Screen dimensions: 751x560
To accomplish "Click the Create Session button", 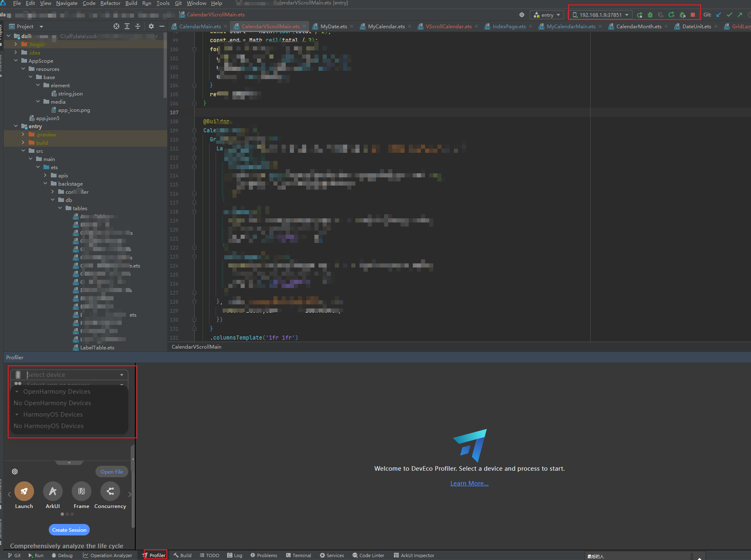I will 69,530.
